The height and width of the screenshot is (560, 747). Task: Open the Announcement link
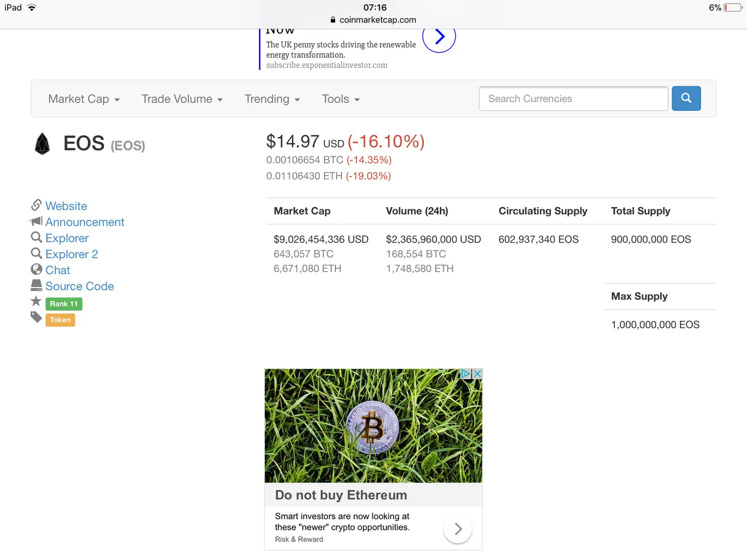[x=85, y=222]
